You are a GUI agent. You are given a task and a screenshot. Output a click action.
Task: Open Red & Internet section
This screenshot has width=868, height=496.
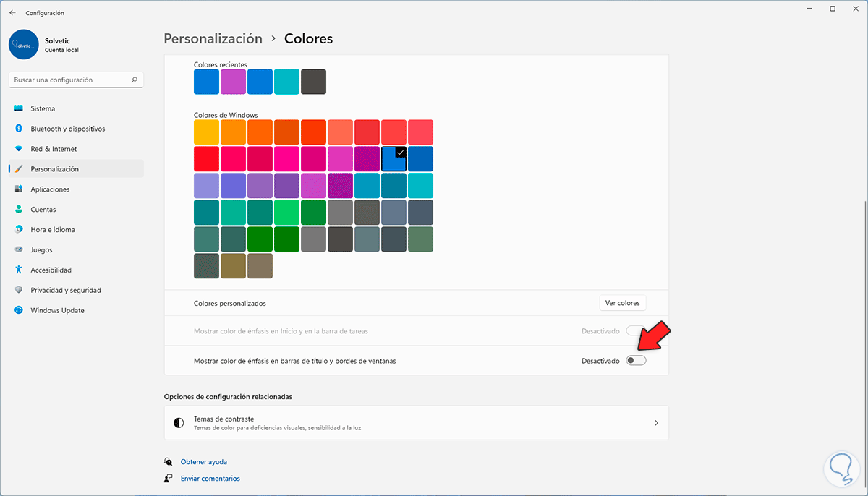pyautogui.click(x=54, y=149)
